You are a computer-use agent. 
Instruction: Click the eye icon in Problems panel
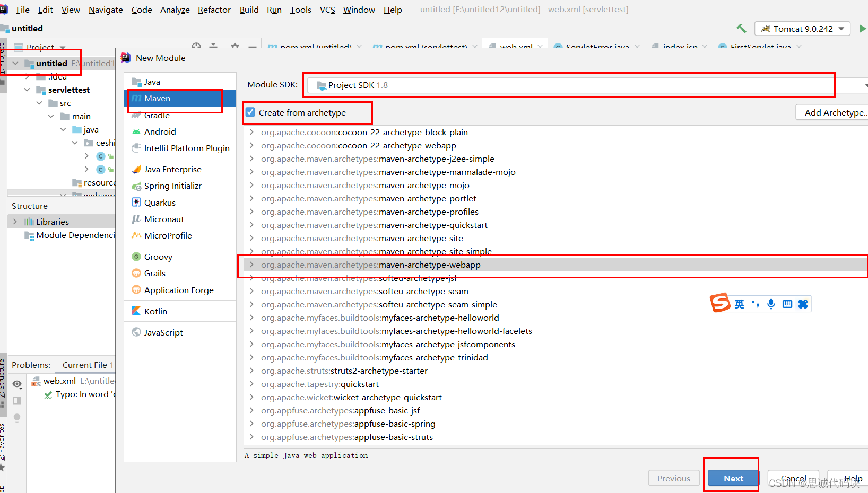[x=17, y=384]
